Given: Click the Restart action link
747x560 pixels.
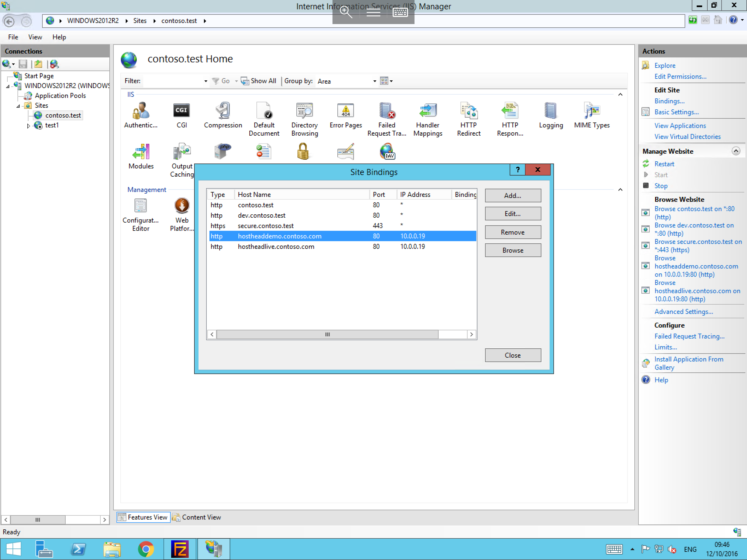Looking at the screenshot, I should click(664, 164).
